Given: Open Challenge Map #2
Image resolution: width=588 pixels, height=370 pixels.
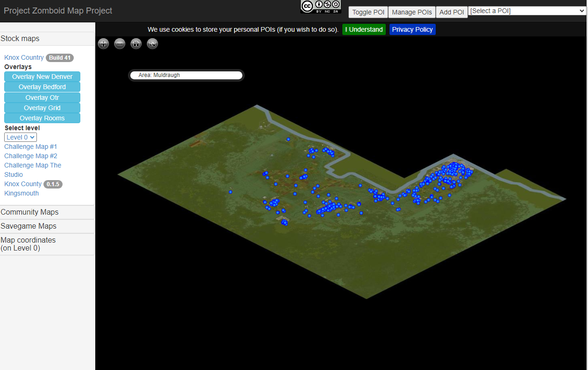Looking at the screenshot, I should pos(31,156).
